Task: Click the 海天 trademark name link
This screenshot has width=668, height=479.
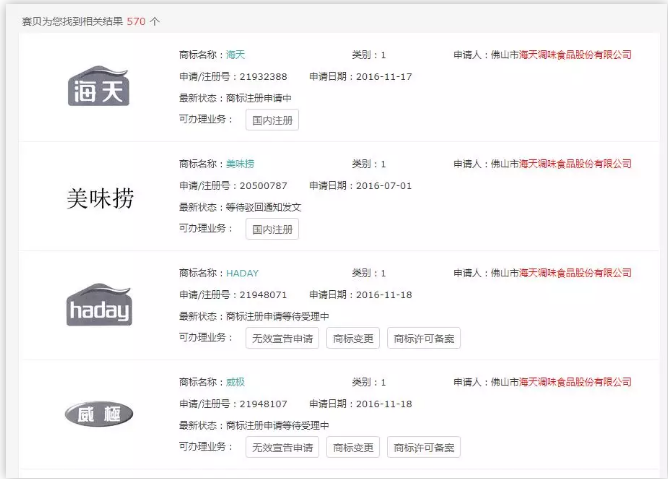Action: [236, 55]
